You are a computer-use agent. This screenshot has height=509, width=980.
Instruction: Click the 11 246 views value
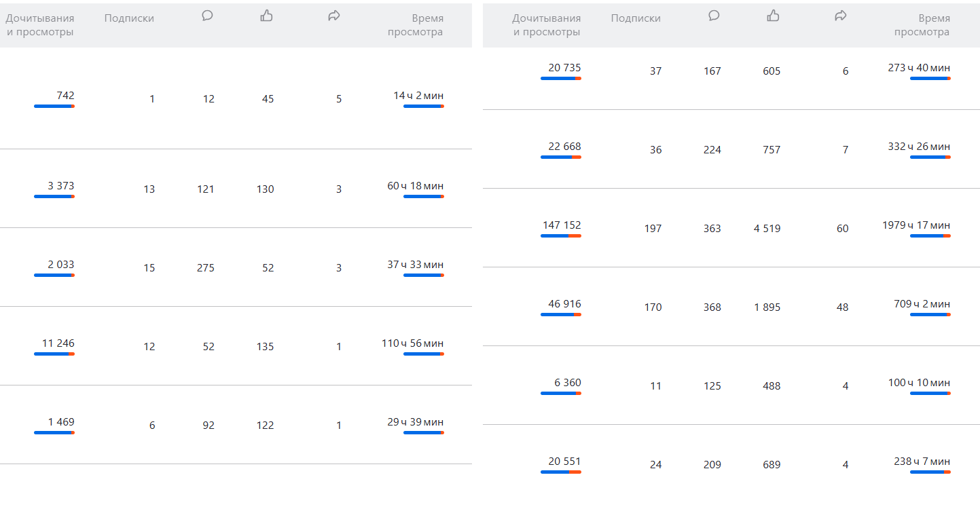click(58, 343)
